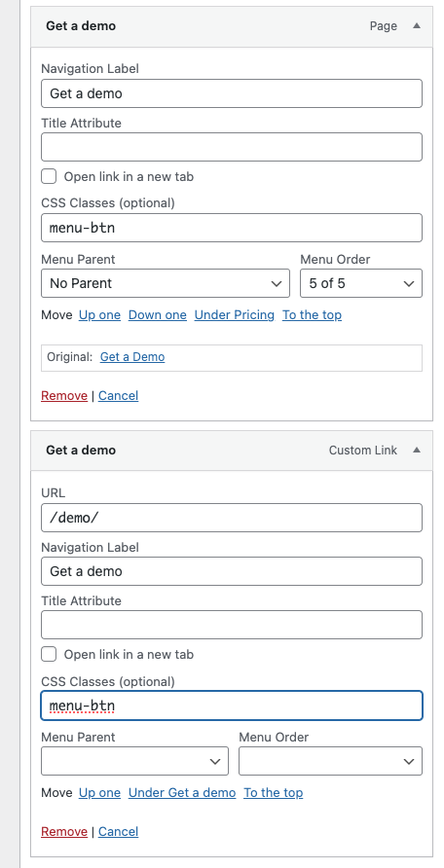
Task: Remove the Page menu item Get a demo
Action: point(64,396)
